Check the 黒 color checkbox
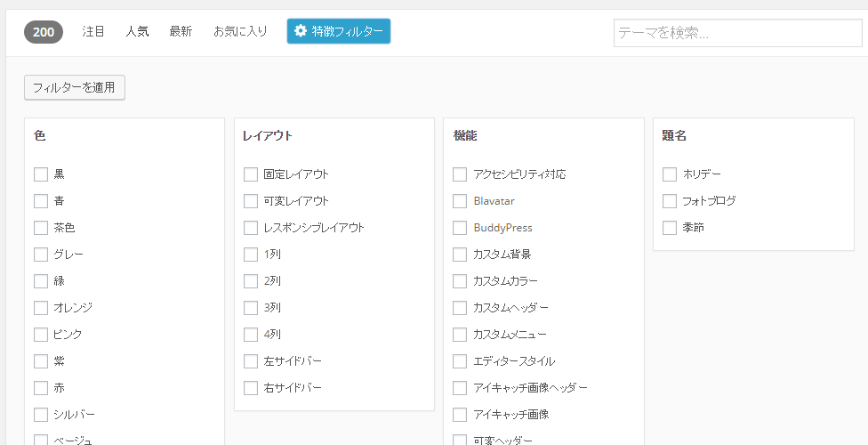This screenshot has height=445, width=868. point(41,174)
